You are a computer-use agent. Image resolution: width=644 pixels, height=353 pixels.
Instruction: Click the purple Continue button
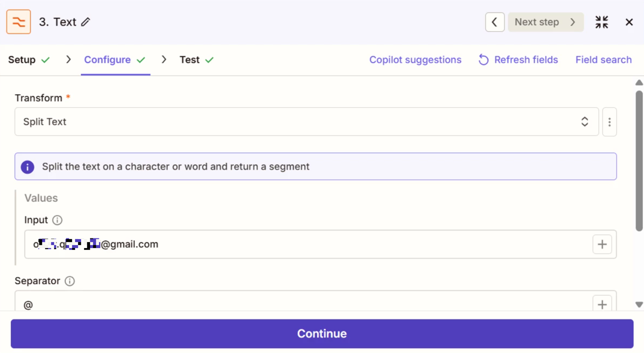tap(322, 334)
